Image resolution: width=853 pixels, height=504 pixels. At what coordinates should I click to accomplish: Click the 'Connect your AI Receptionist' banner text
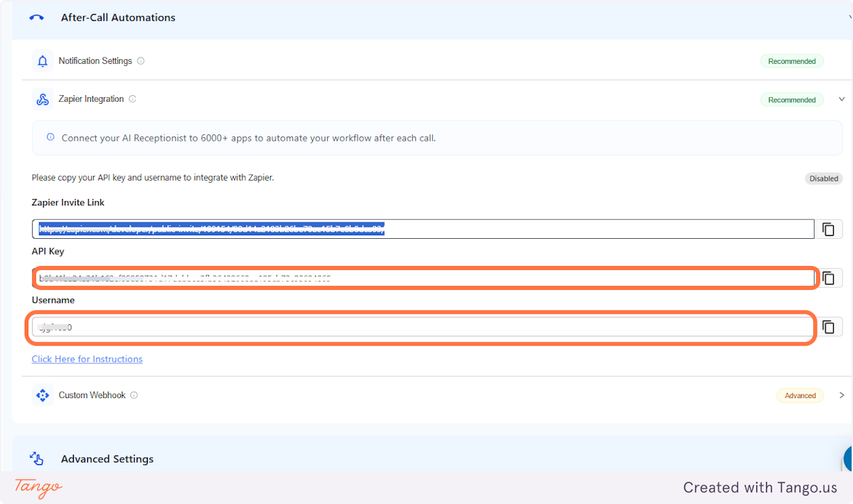[x=249, y=138]
